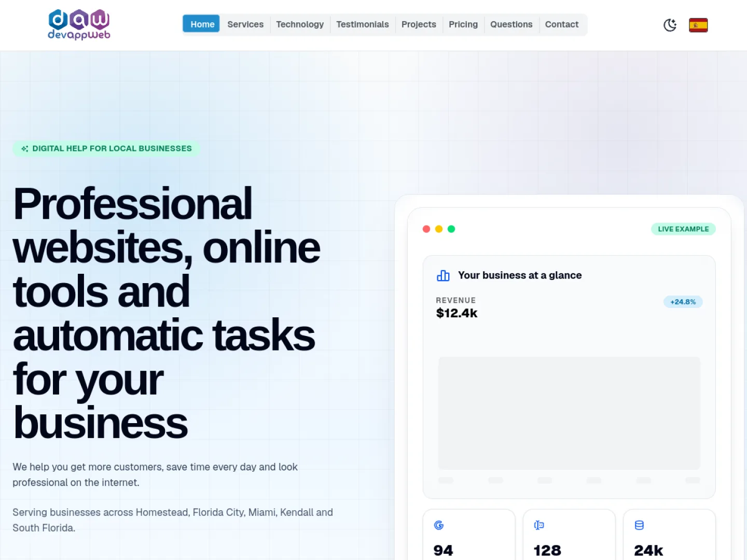This screenshot has height=560, width=747.
Task: Click the devappweb logo
Action: point(79,24)
